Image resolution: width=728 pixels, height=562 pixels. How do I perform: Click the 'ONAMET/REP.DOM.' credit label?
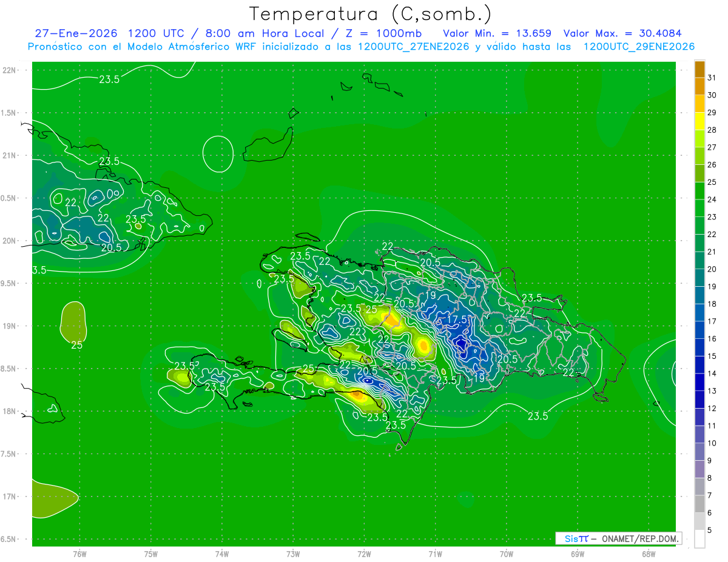point(640,538)
